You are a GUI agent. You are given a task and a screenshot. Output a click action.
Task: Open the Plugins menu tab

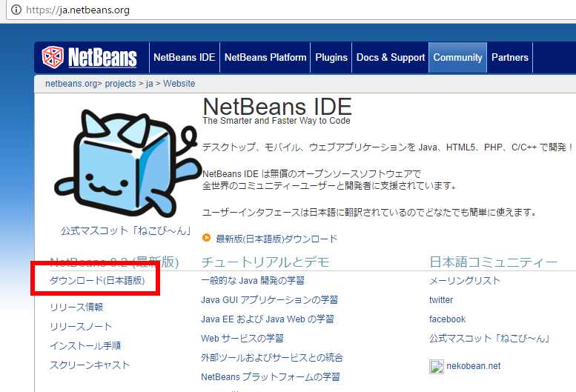coord(331,58)
